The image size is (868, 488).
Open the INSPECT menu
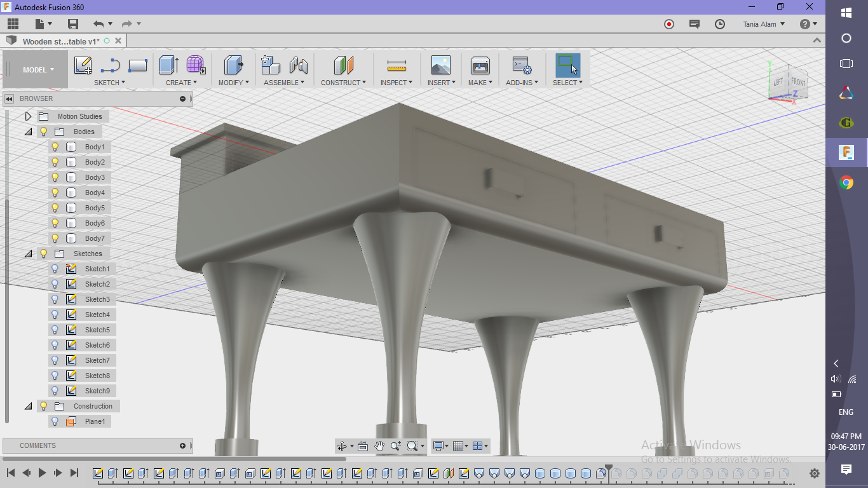pyautogui.click(x=397, y=83)
